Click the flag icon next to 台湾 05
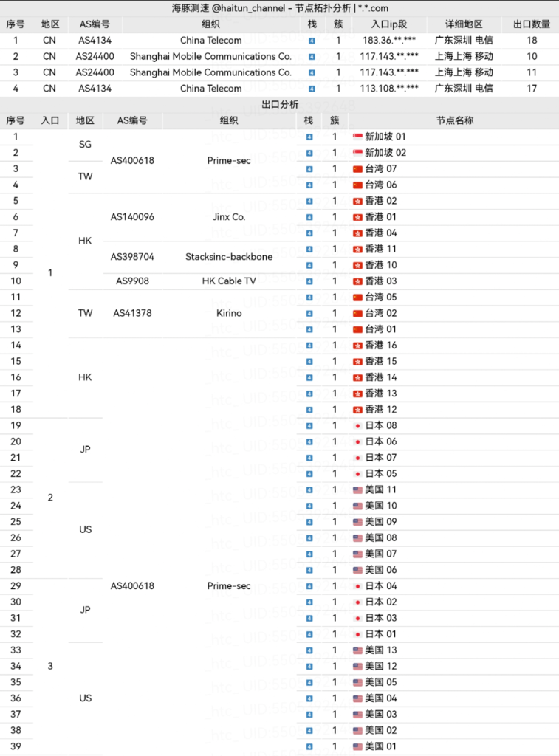Viewport: 559px width, 756px height. 357,298
